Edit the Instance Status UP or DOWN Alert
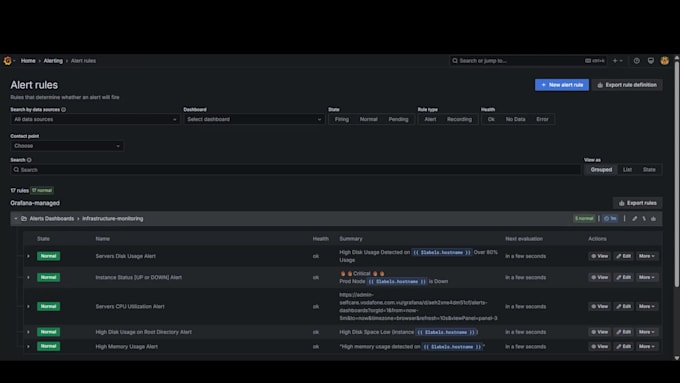The height and width of the screenshot is (383, 680). click(x=624, y=277)
